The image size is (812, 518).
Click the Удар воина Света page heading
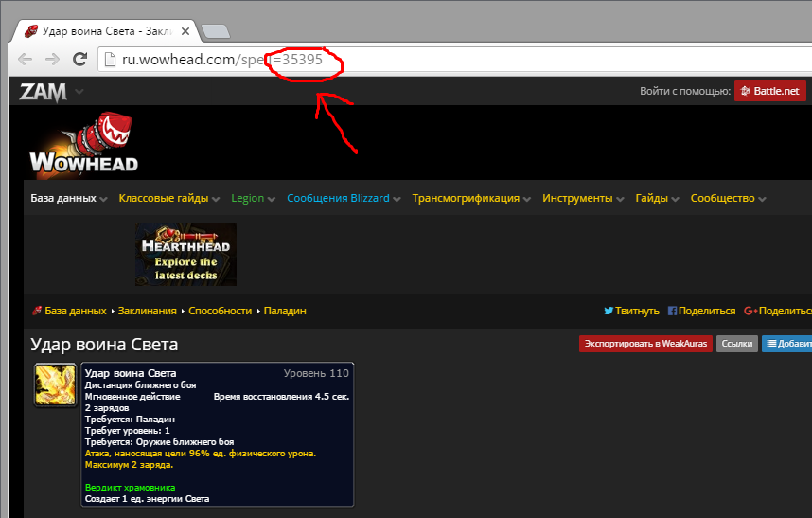(x=104, y=345)
